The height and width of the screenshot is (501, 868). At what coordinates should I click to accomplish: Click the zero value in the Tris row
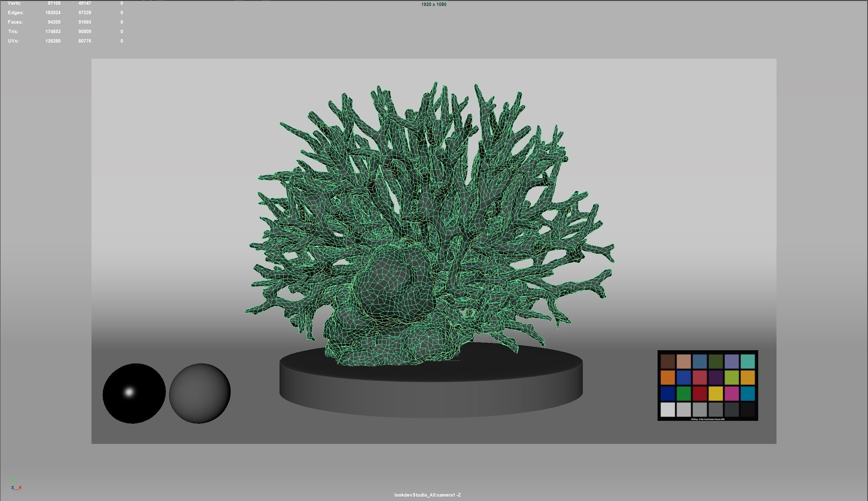point(122,32)
